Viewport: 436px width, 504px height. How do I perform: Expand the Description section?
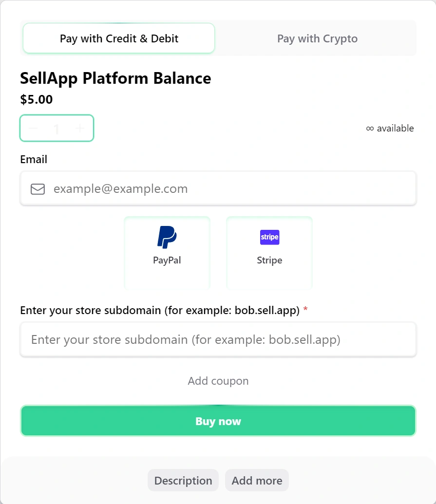click(x=183, y=480)
